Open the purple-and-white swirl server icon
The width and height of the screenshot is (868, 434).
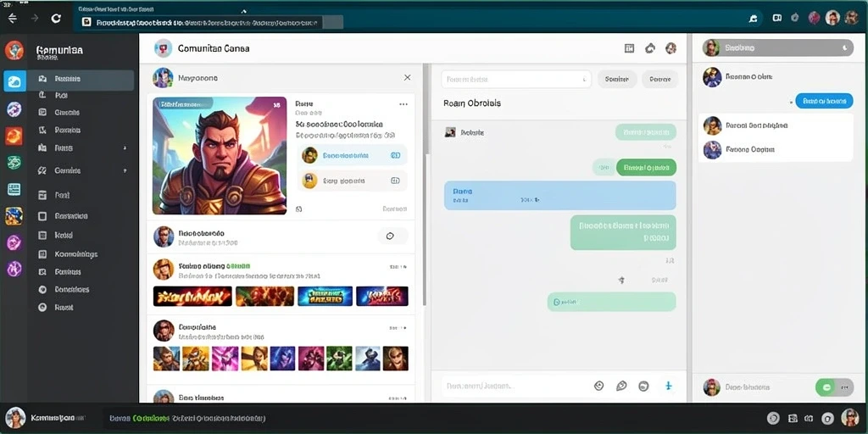click(14, 109)
